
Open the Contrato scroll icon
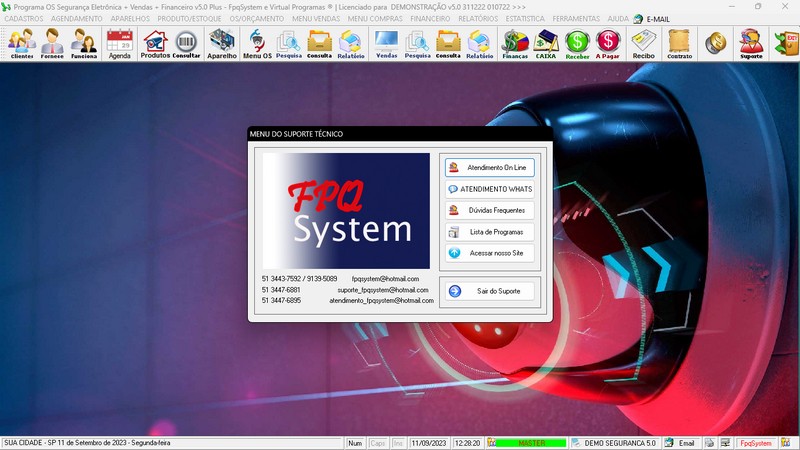point(679,43)
